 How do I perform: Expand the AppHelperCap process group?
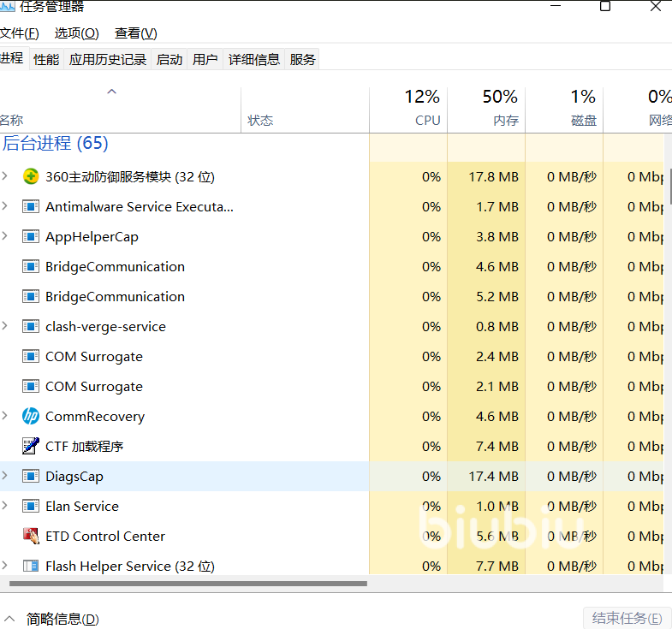point(5,237)
